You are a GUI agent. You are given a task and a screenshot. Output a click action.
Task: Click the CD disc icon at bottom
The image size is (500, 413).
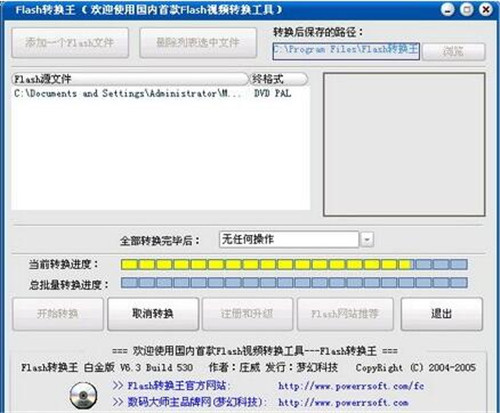83,396
